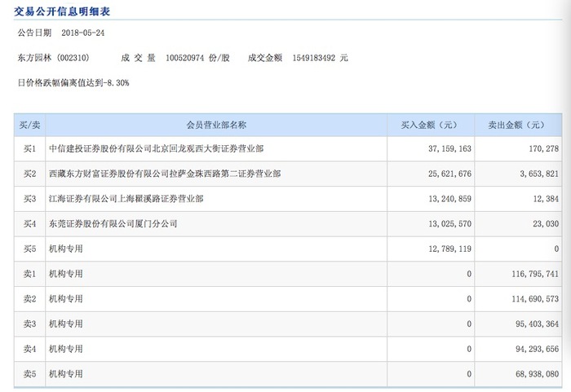Screen dimensions: 571x392
Task: Click the stock name 东方园林 (002310)
Action: point(53,58)
